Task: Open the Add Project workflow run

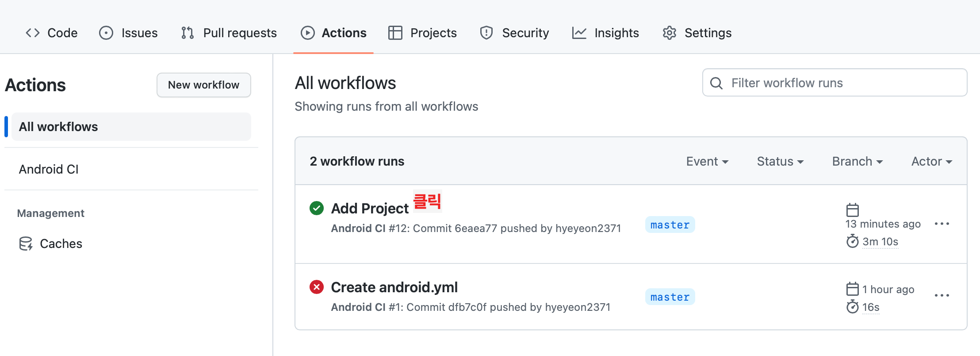Action: (x=370, y=208)
